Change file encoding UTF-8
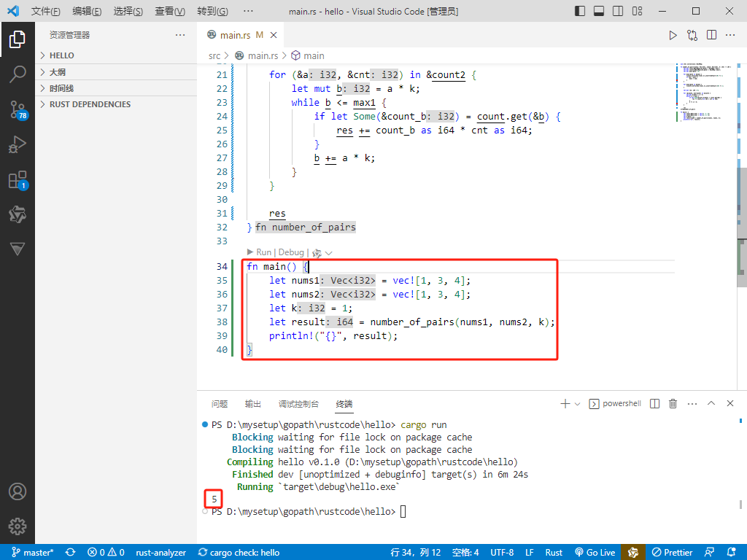 [x=502, y=553]
